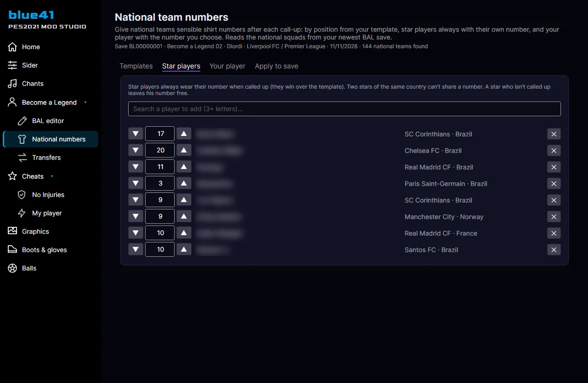This screenshot has height=383, width=588.
Task: Edit number field showing 11
Action: pos(160,167)
